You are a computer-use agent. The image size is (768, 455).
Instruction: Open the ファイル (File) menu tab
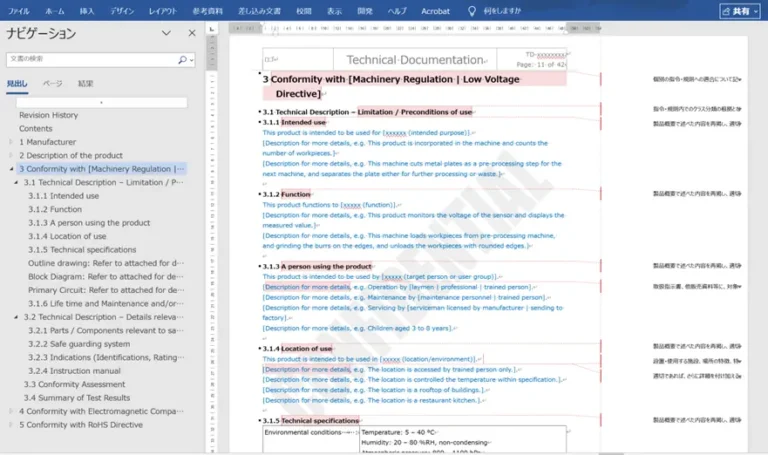(18, 10)
